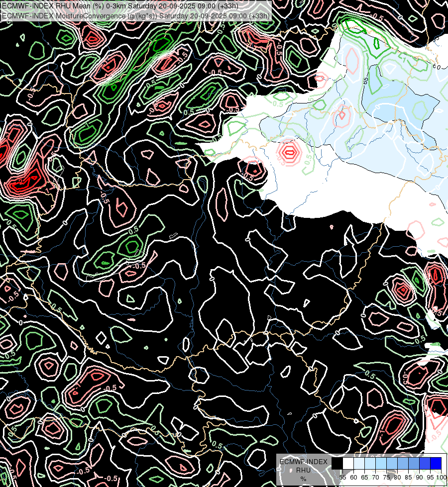Pick the palest blue 60-65 swatch

pos(359,463)
